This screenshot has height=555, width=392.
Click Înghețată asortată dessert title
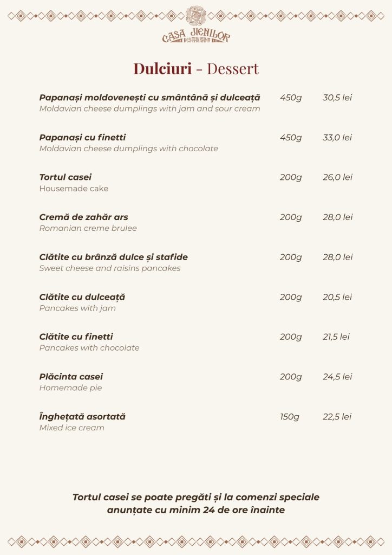click(82, 417)
